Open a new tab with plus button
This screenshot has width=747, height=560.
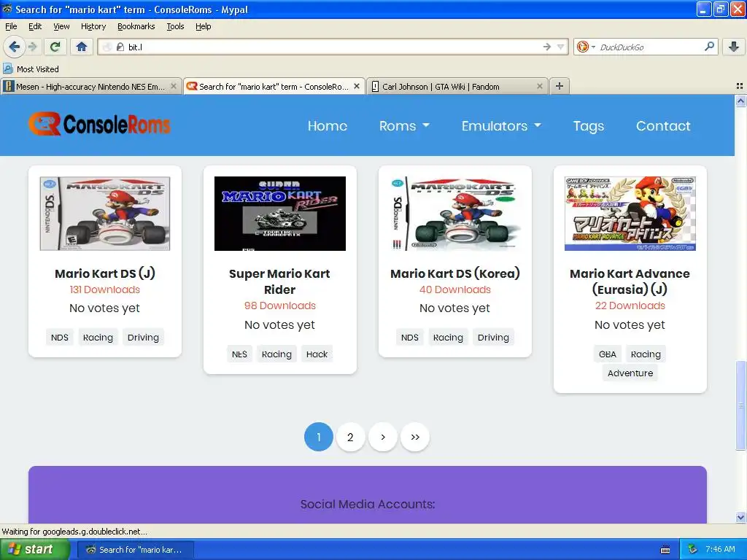(560, 86)
